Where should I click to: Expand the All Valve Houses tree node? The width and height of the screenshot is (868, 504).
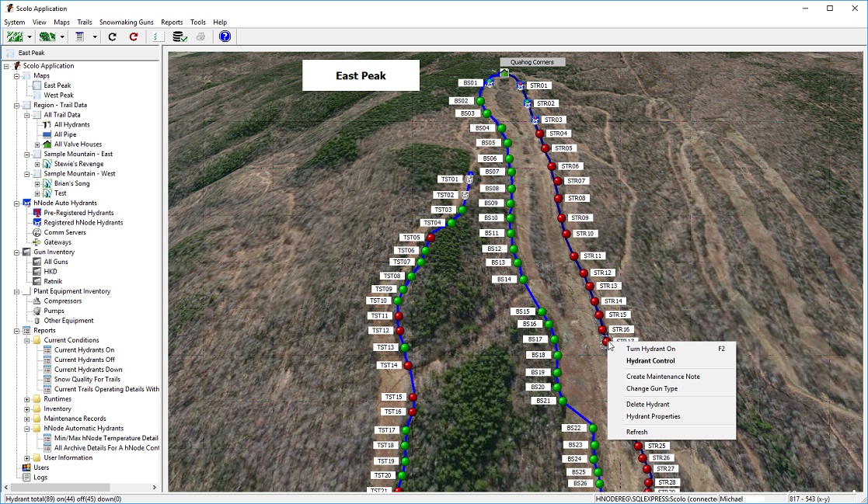pos(37,144)
